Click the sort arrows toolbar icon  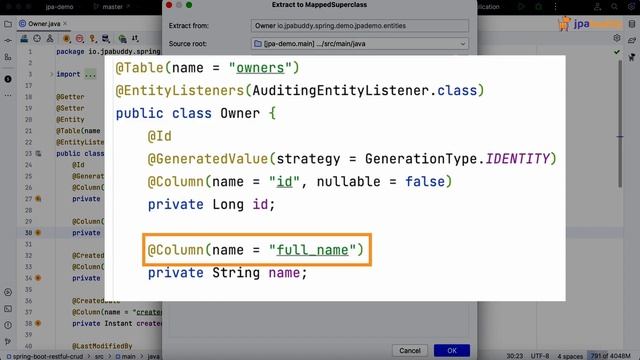[135, 39]
